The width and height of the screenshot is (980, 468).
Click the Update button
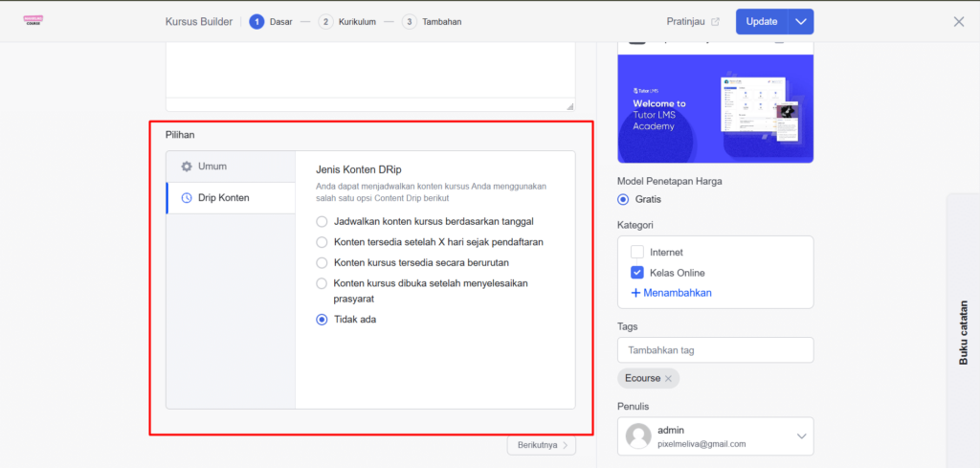[x=762, y=22]
